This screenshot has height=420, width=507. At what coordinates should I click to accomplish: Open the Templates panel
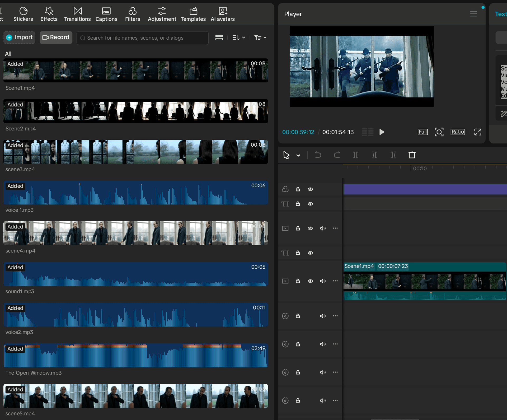click(x=193, y=14)
